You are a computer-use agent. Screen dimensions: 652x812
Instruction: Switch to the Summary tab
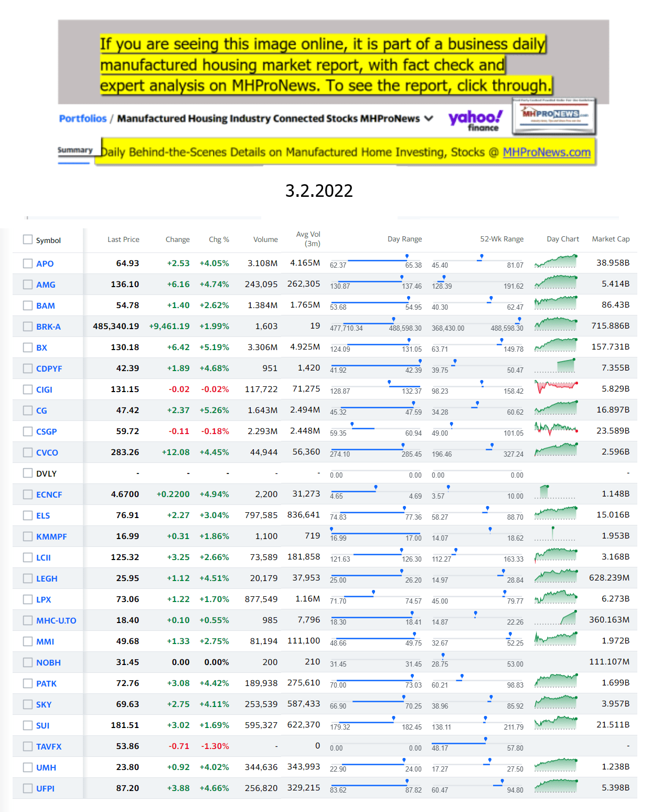coord(75,150)
